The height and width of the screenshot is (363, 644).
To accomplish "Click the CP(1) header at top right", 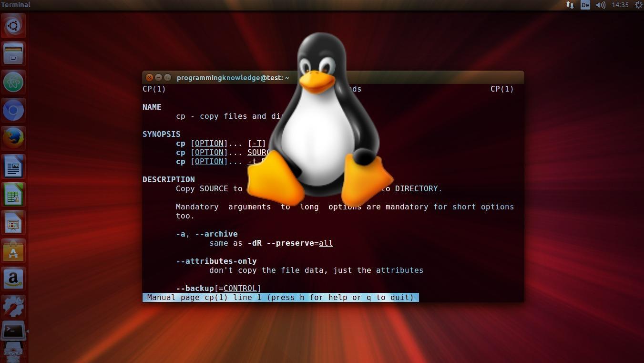I will pyautogui.click(x=502, y=89).
